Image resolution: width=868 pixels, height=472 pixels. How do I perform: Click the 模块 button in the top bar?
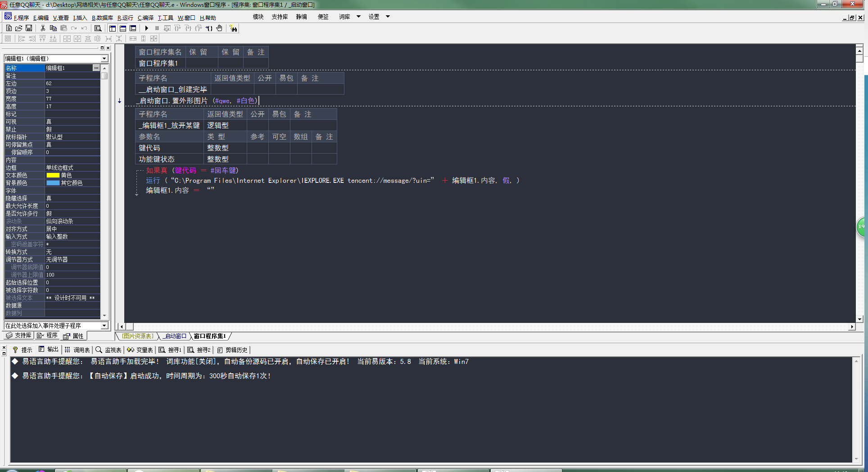point(258,17)
